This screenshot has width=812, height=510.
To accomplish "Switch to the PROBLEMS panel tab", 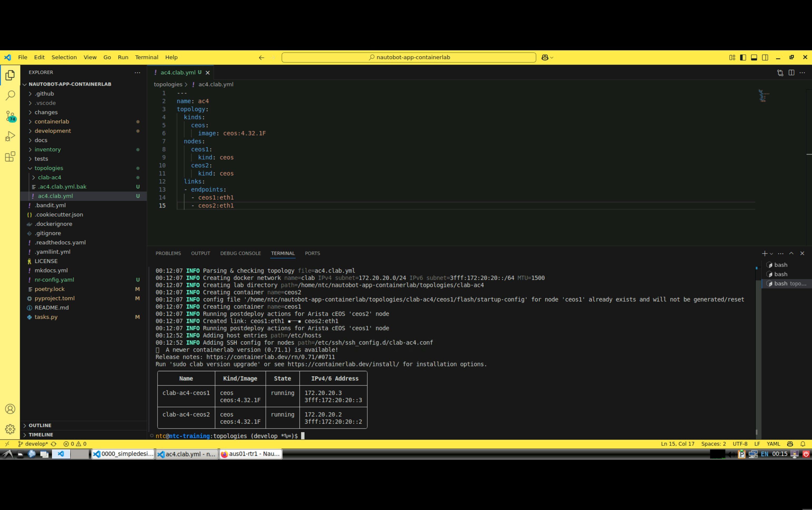I will pos(168,253).
